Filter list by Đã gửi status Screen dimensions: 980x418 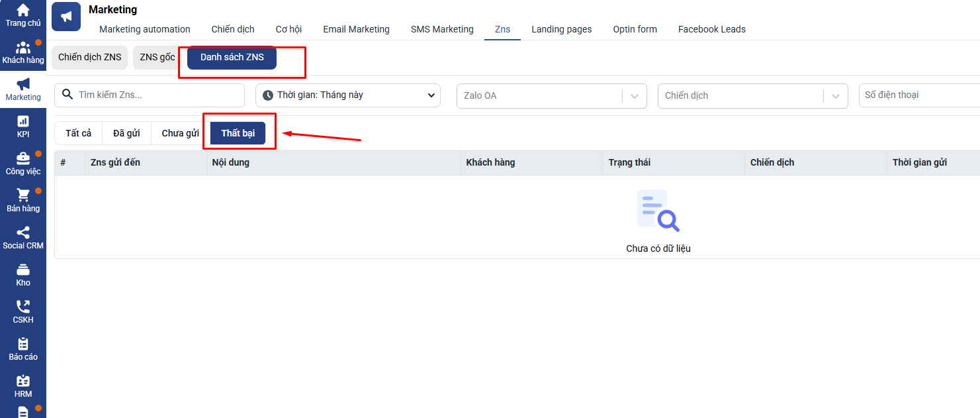coord(126,133)
